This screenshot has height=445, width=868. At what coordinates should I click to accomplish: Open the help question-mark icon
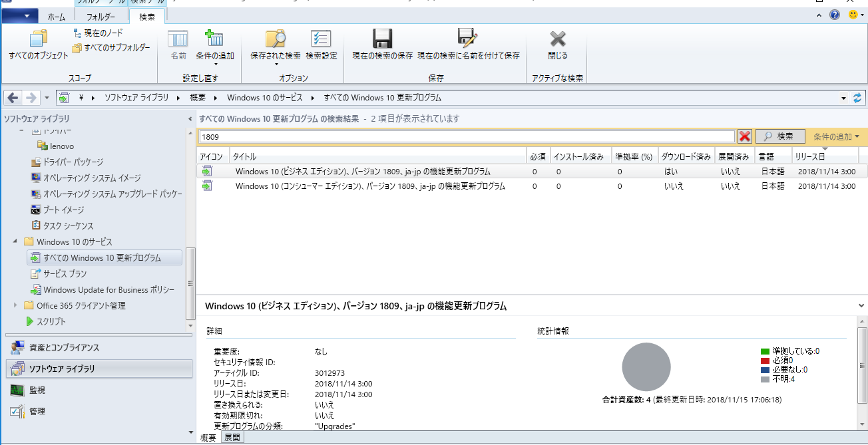point(835,14)
